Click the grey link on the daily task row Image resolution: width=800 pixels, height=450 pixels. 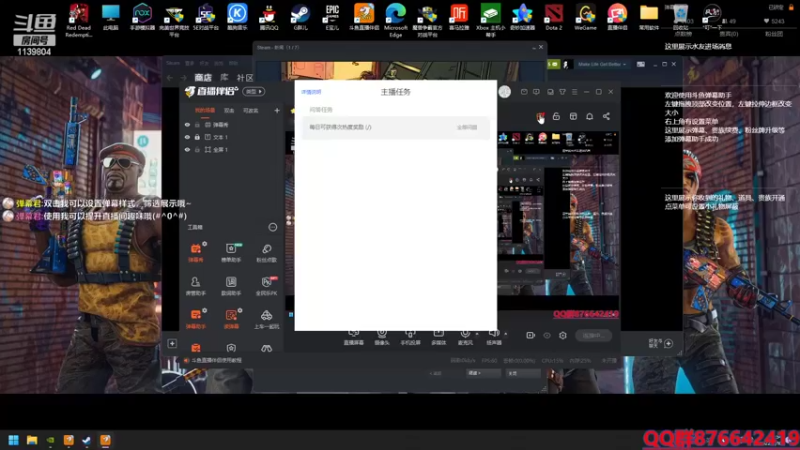pos(467,127)
